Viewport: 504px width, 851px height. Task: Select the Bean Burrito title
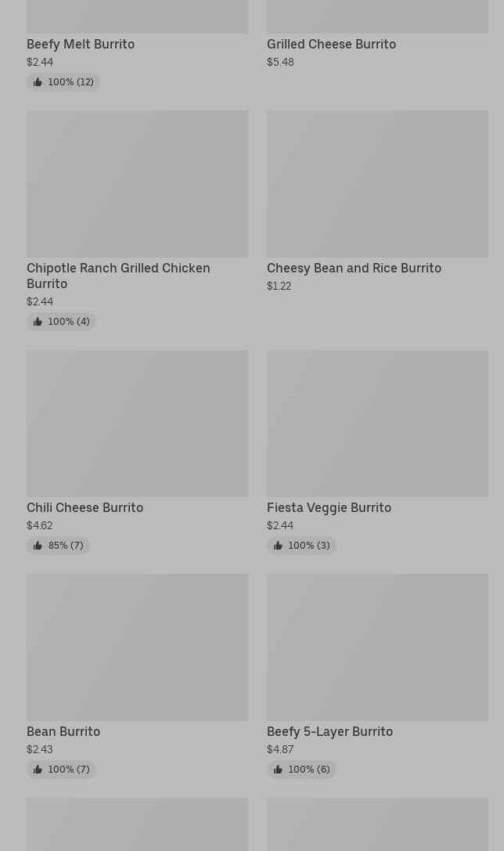coord(63,732)
